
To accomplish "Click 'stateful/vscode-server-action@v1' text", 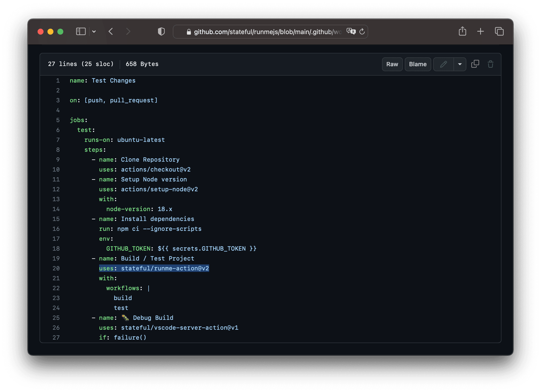I will click(180, 328).
